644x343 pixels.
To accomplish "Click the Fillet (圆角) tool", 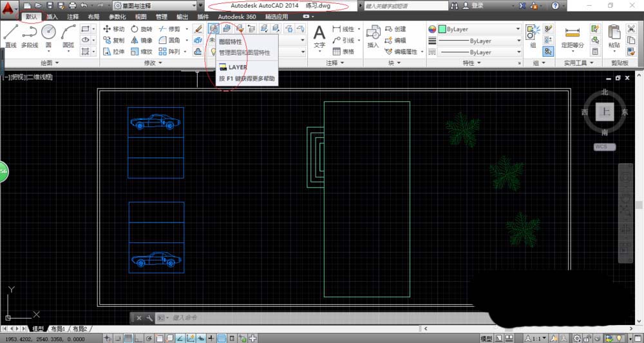I will 169,41.
